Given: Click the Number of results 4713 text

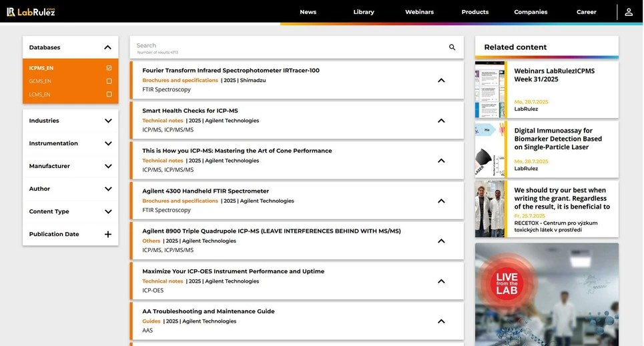Looking at the screenshot, I should [157, 53].
